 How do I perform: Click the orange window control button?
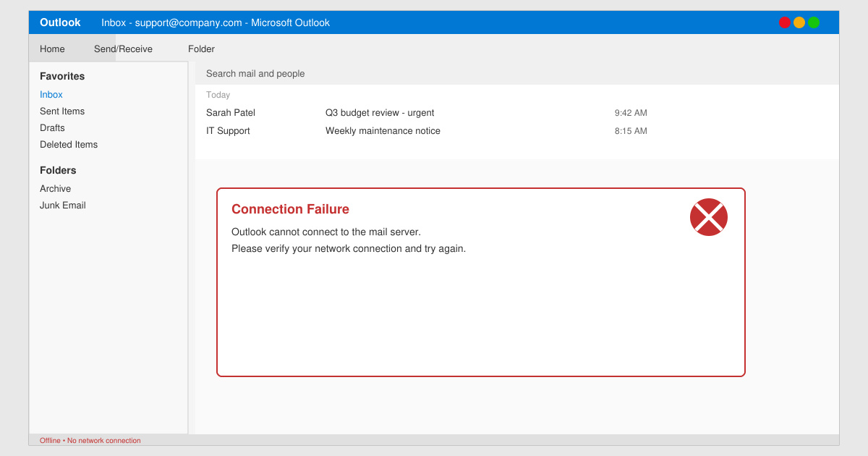799,22
